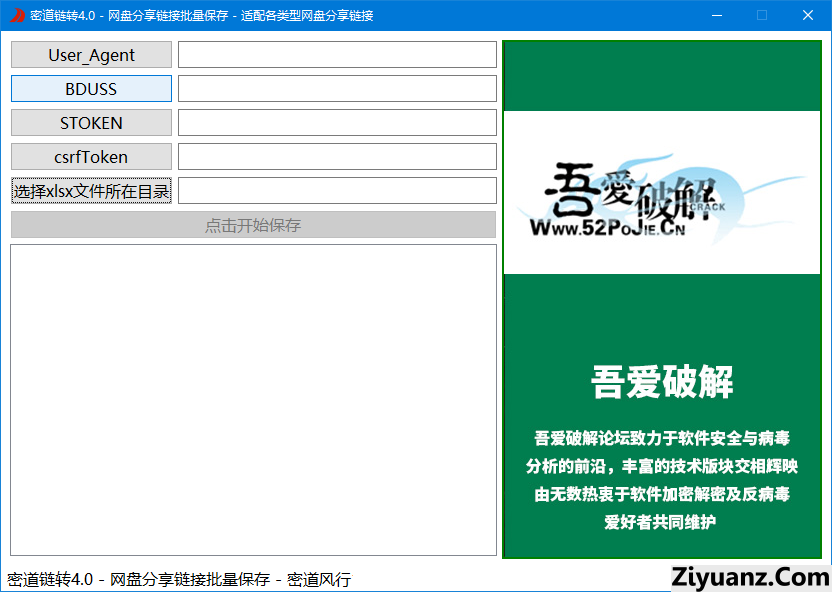Viewport: 832px width, 592px height.
Task: Click the 52PoJie.Cn logo banner
Action: click(x=661, y=193)
